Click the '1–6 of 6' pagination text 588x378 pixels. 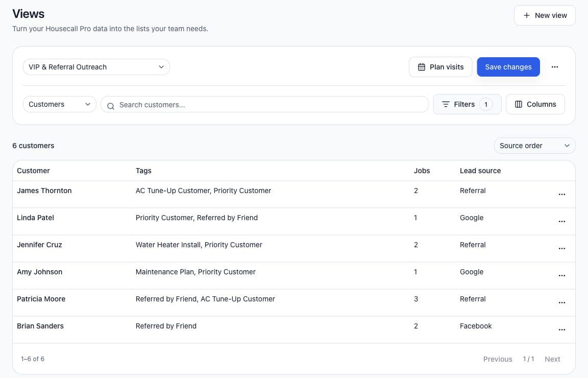[x=33, y=359]
